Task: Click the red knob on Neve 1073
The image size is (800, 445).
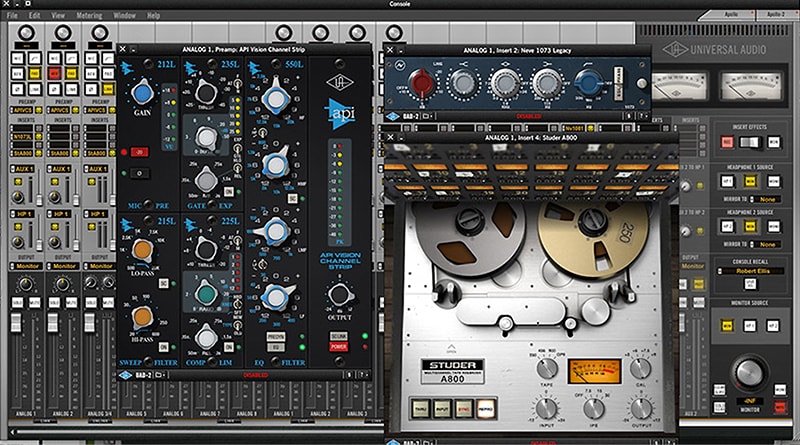Action: (x=421, y=83)
